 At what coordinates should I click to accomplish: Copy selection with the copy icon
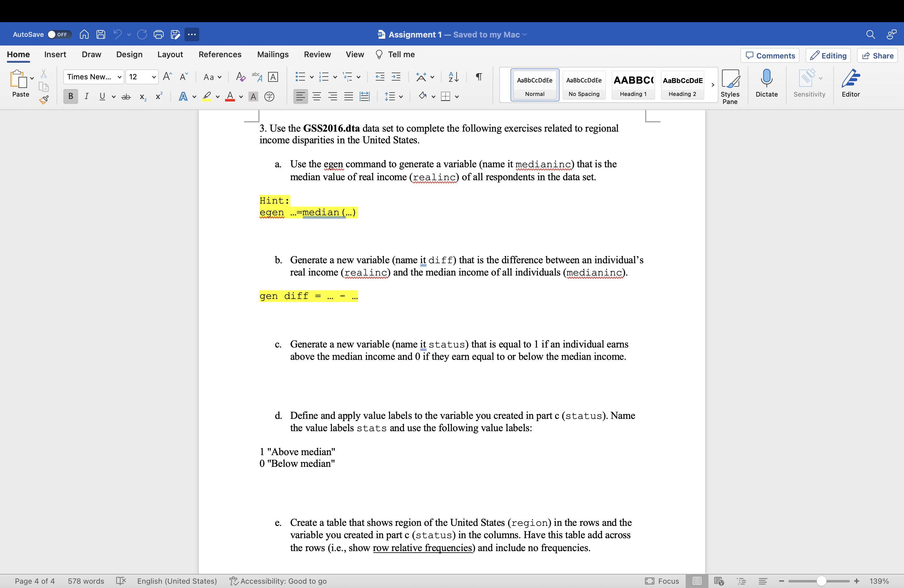point(44,87)
